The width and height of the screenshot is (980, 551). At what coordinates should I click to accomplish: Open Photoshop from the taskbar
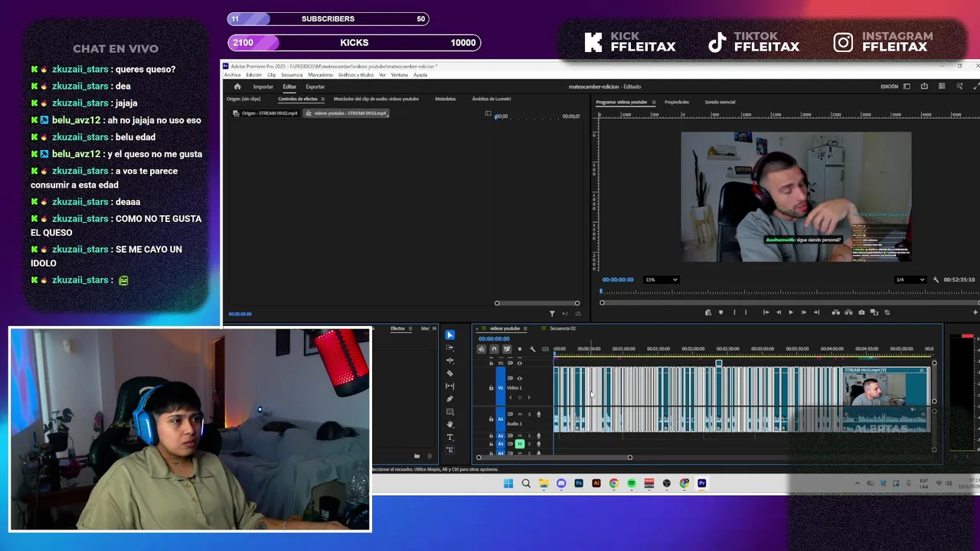pos(579,484)
